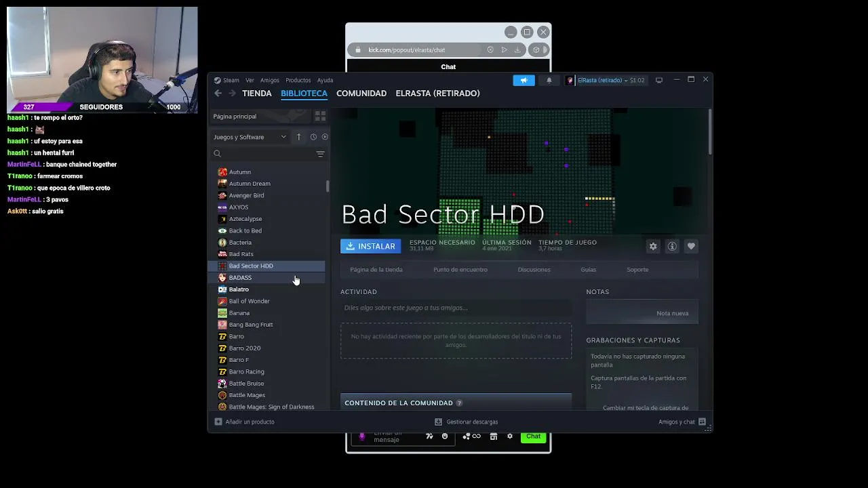This screenshot has width=868, height=488.
Task: Open Steam announcements megaphone button
Action: 524,80
